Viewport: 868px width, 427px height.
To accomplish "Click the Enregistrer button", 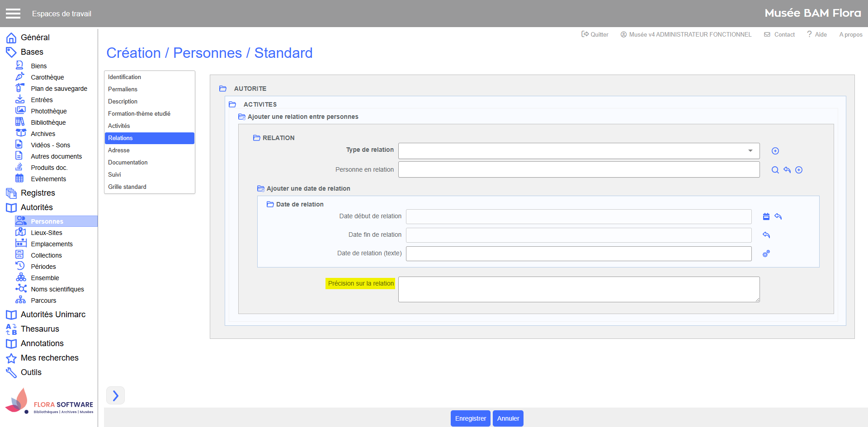I will [470, 418].
